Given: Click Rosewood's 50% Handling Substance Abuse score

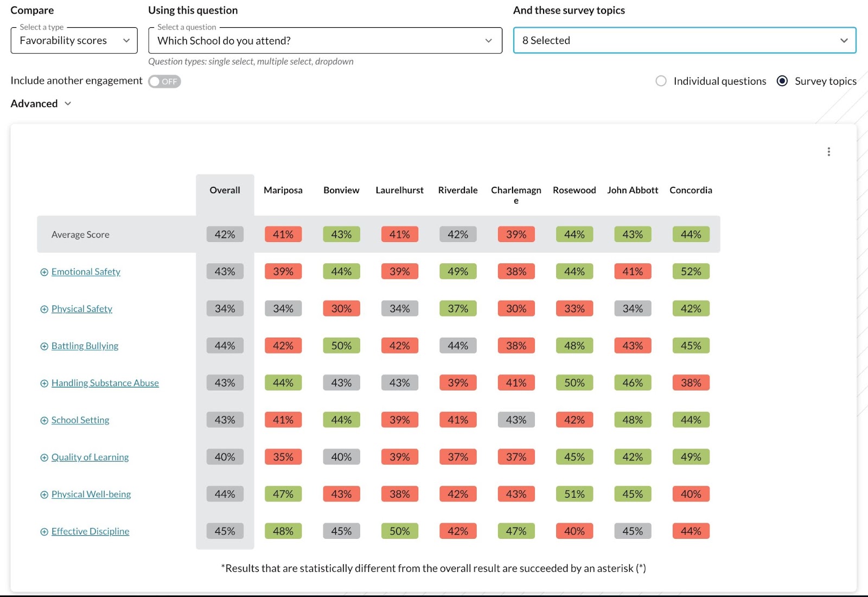Looking at the screenshot, I should pos(575,383).
